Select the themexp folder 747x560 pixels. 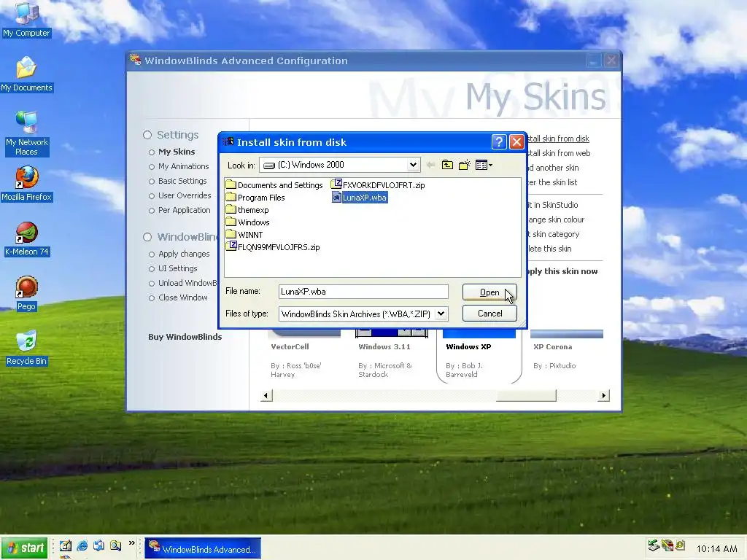tap(248, 210)
